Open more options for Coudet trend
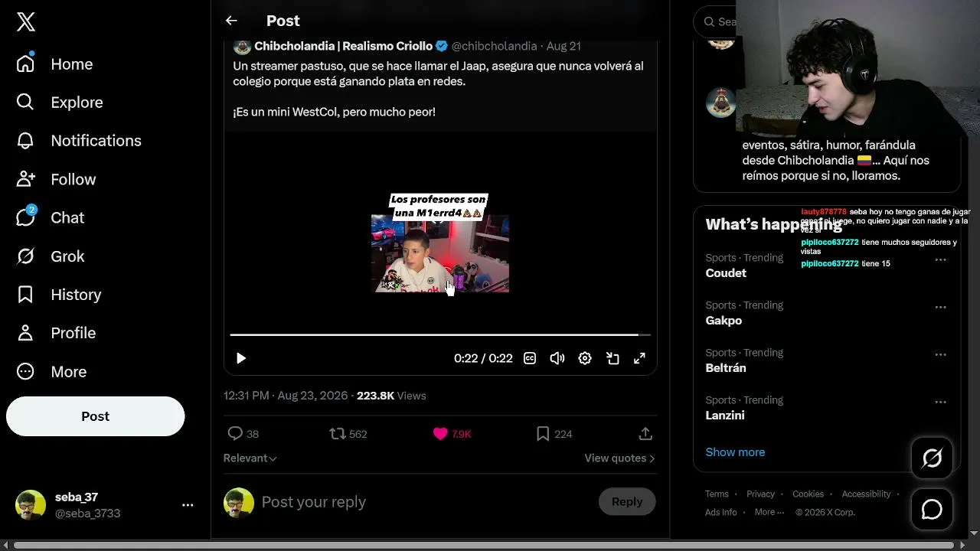The height and width of the screenshot is (551, 980). click(941, 260)
